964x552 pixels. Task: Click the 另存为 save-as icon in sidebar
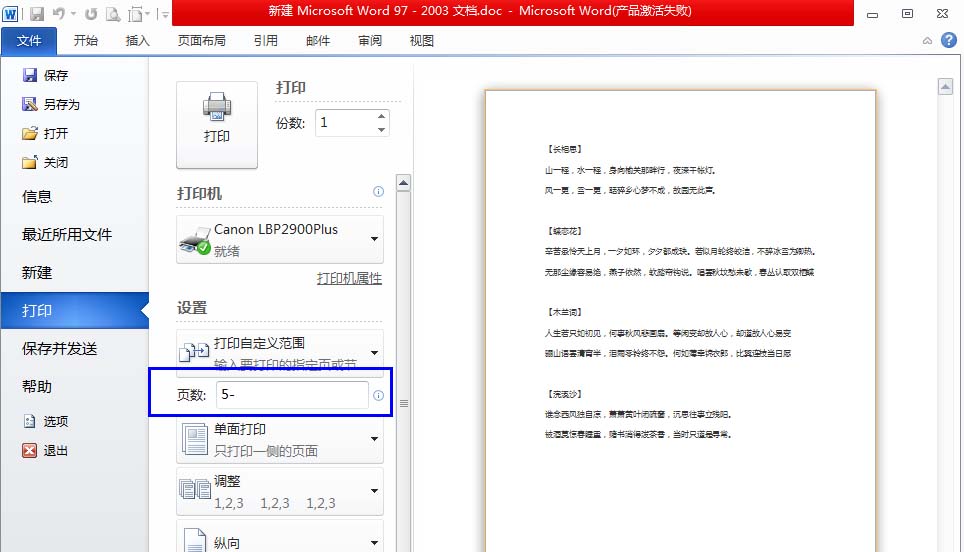(x=30, y=104)
